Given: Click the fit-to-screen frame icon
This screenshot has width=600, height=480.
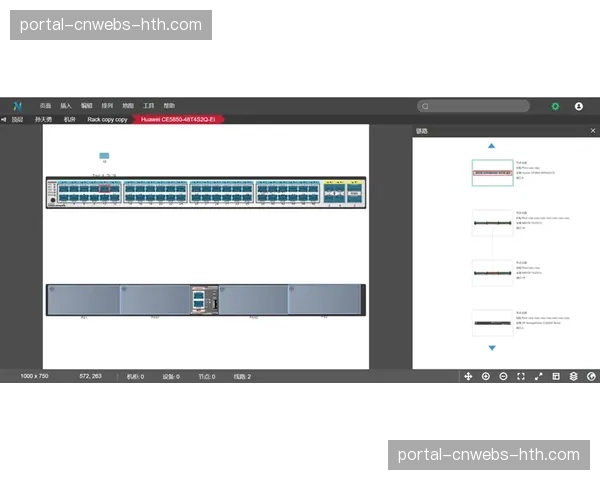Looking at the screenshot, I should point(521,377).
